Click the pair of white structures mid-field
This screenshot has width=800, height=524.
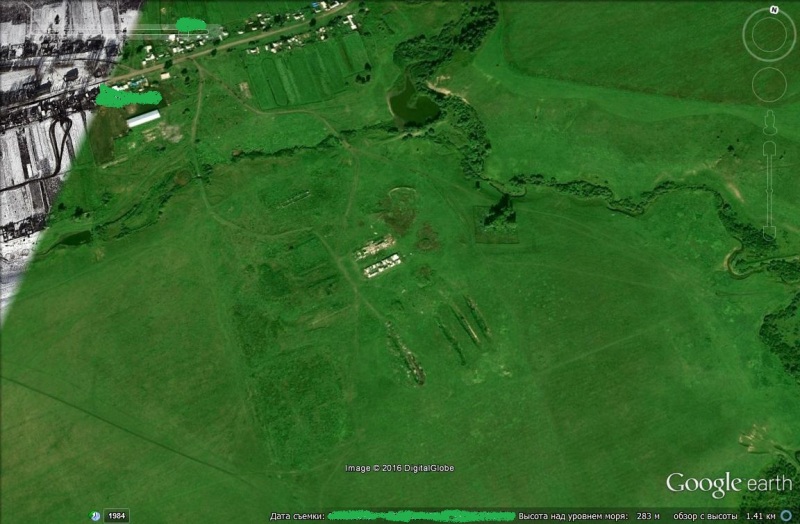point(379,258)
